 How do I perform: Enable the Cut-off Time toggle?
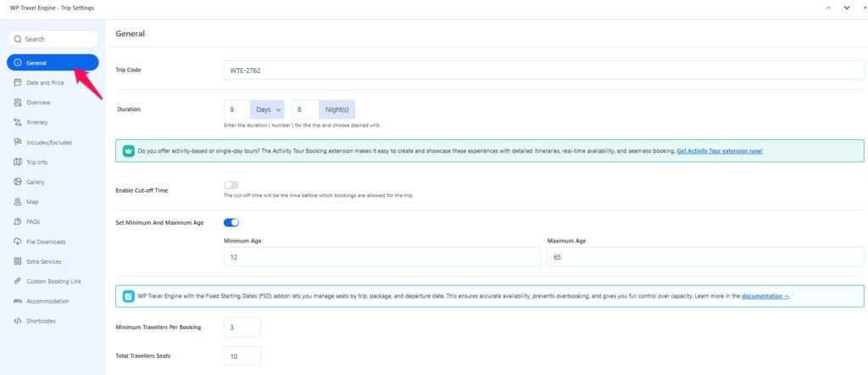231,185
